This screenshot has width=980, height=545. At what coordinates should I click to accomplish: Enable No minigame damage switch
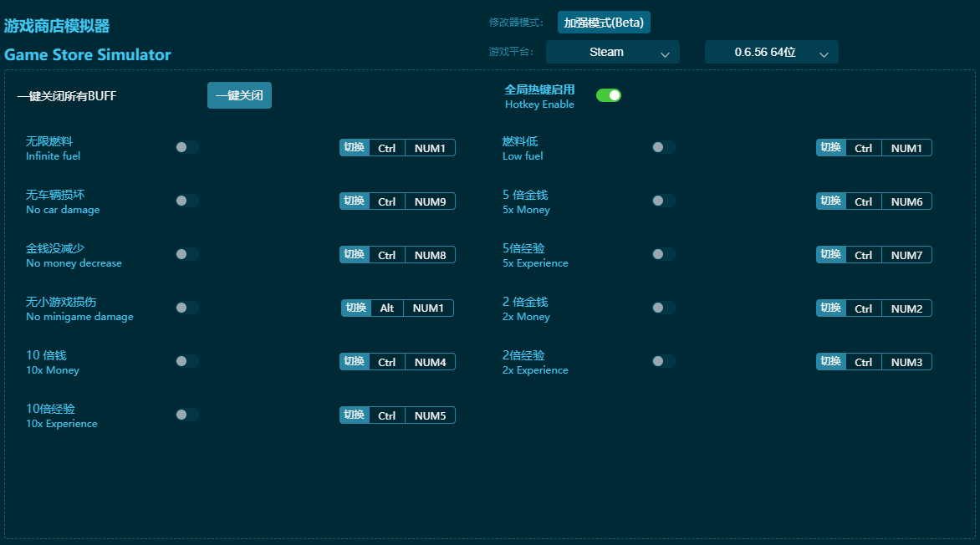pos(187,308)
